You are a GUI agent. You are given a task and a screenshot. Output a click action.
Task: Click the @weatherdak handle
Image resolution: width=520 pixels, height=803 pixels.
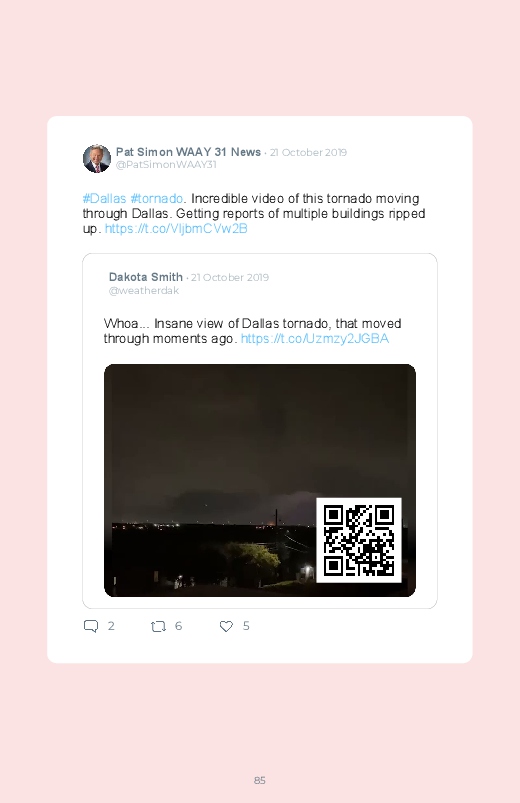tap(144, 290)
